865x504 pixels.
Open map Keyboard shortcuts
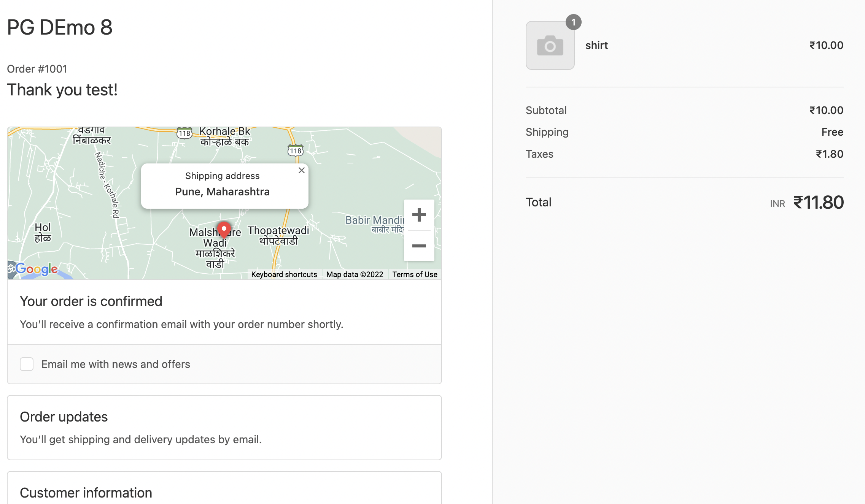coord(284,274)
